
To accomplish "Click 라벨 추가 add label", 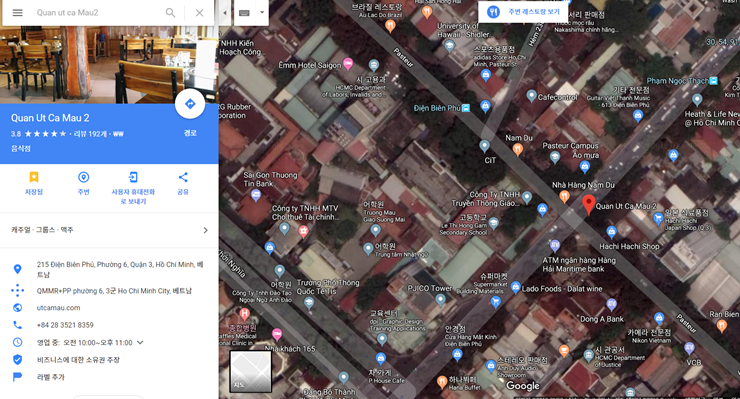I will pos(50,377).
